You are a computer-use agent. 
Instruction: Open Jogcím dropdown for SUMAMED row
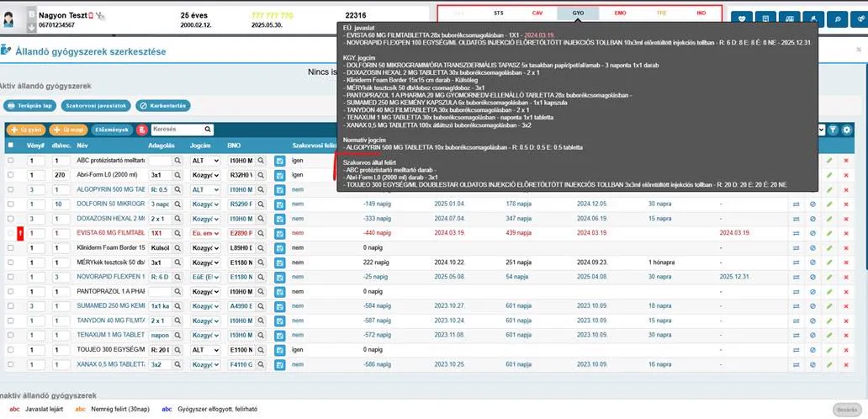(205, 306)
